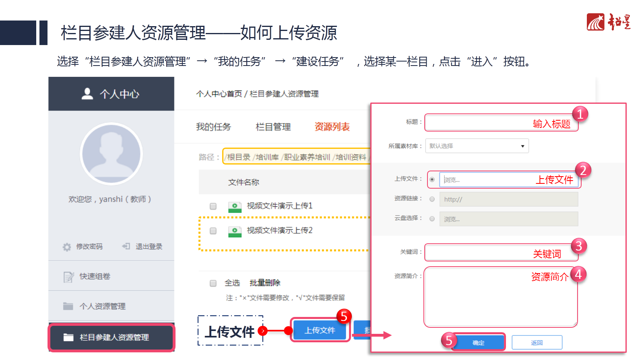Click the 培训库 path segment
The image size is (644, 362).
coord(266,157)
